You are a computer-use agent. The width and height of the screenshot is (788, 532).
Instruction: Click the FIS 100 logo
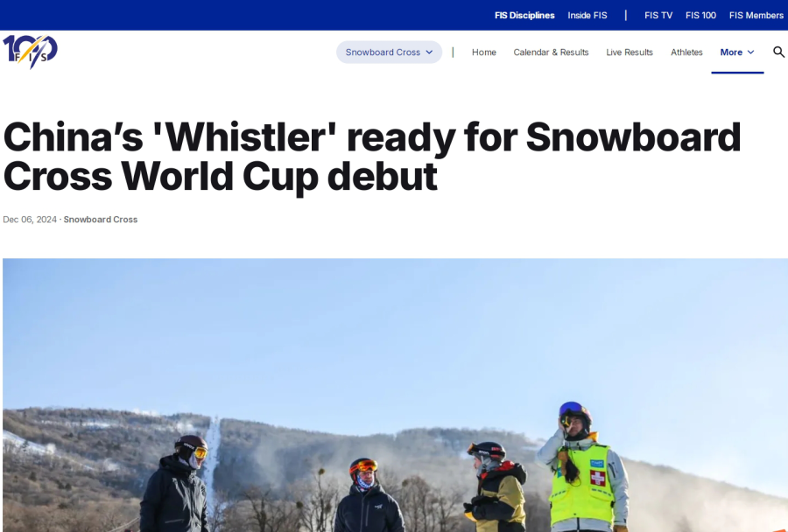point(30,52)
